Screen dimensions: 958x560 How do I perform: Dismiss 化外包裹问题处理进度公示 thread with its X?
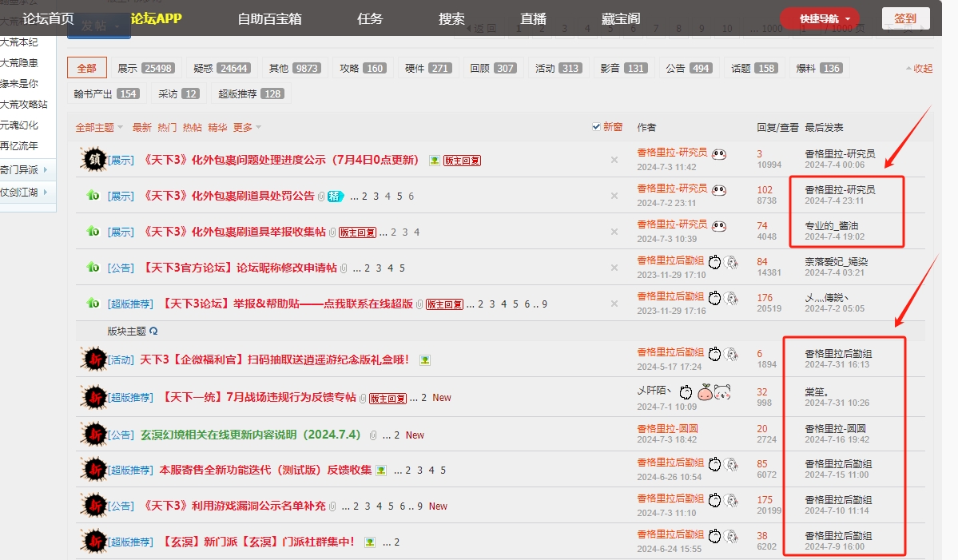coord(614,160)
